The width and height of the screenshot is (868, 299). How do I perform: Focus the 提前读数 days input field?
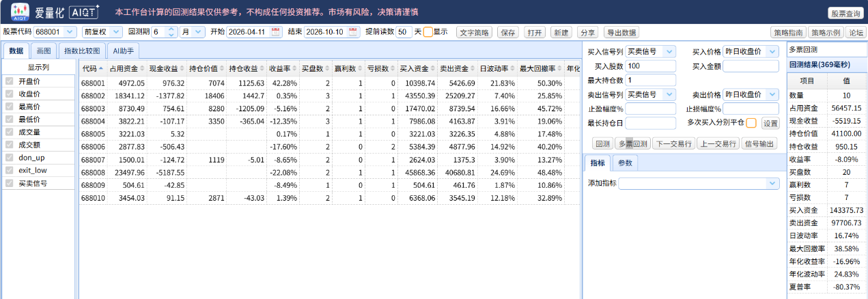click(x=404, y=32)
